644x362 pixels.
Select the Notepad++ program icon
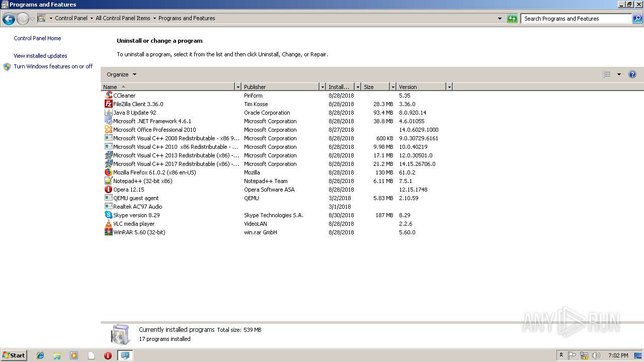coord(108,181)
